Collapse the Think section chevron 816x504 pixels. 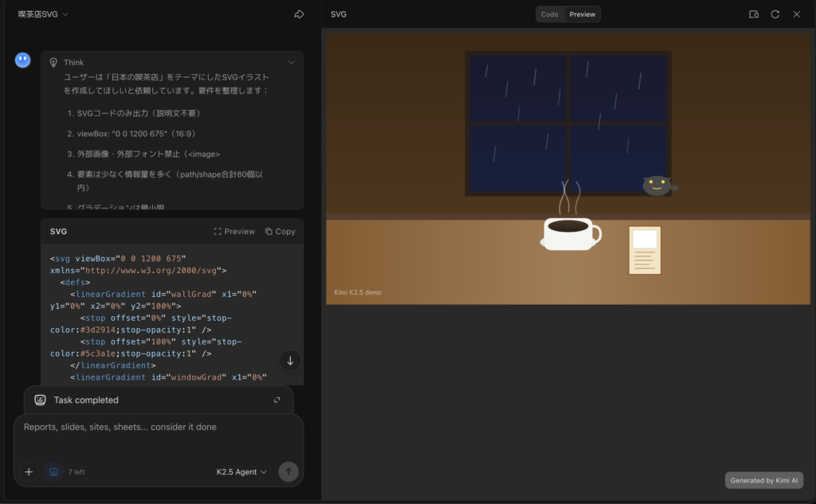coord(292,62)
